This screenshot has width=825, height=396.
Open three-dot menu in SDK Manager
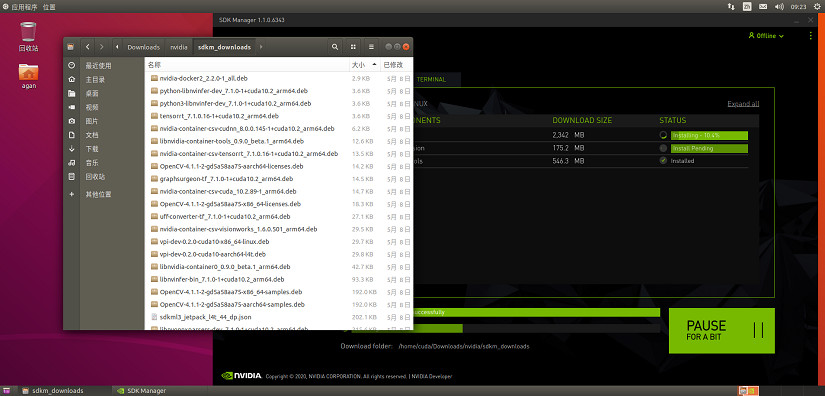coord(810,36)
